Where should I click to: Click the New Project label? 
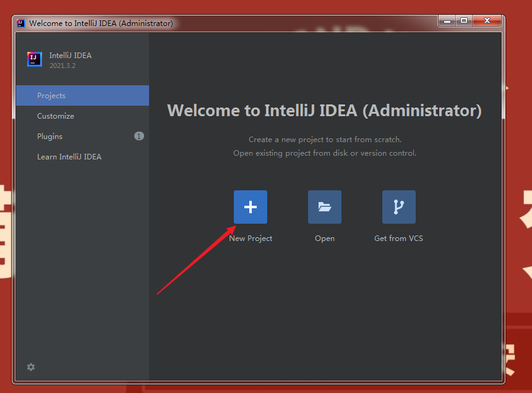click(x=251, y=239)
